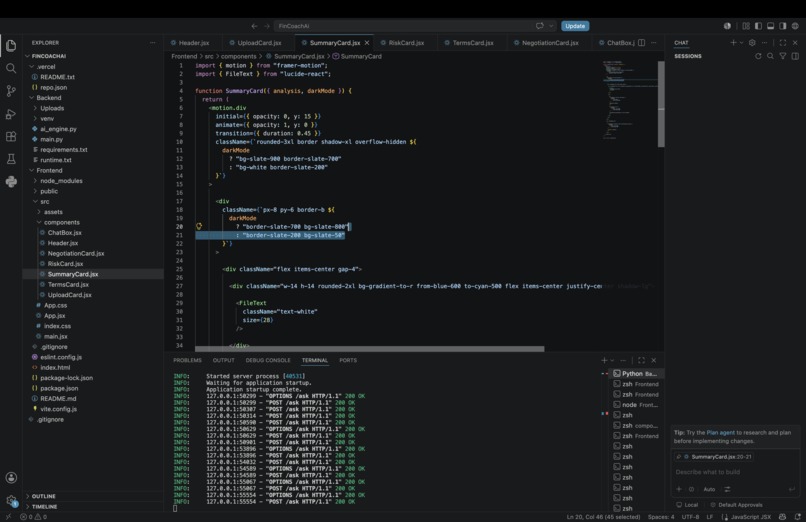This screenshot has height=522, width=806.
Task: Open chat tools configuration icon
Action: 727,489
